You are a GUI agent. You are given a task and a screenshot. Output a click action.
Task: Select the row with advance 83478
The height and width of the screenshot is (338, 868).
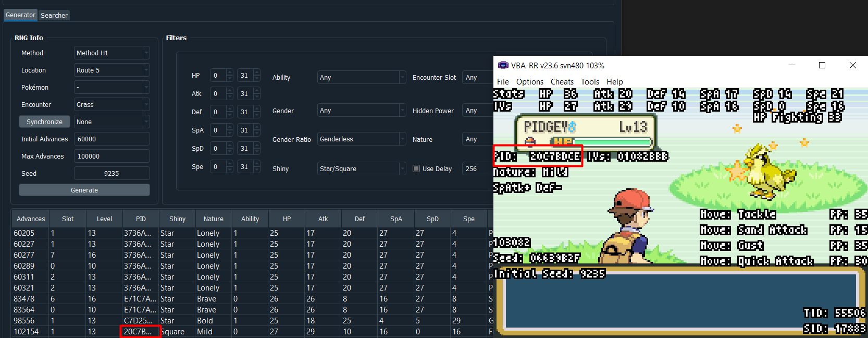pos(252,298)
